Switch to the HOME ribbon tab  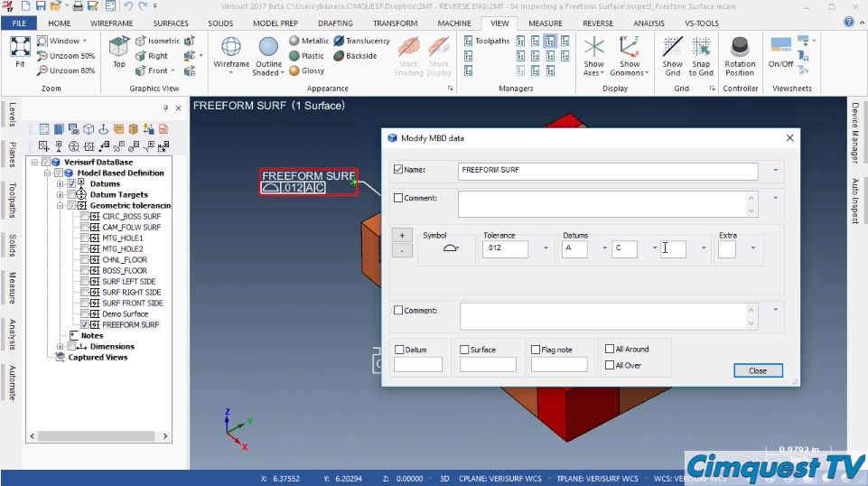[60, 23]
